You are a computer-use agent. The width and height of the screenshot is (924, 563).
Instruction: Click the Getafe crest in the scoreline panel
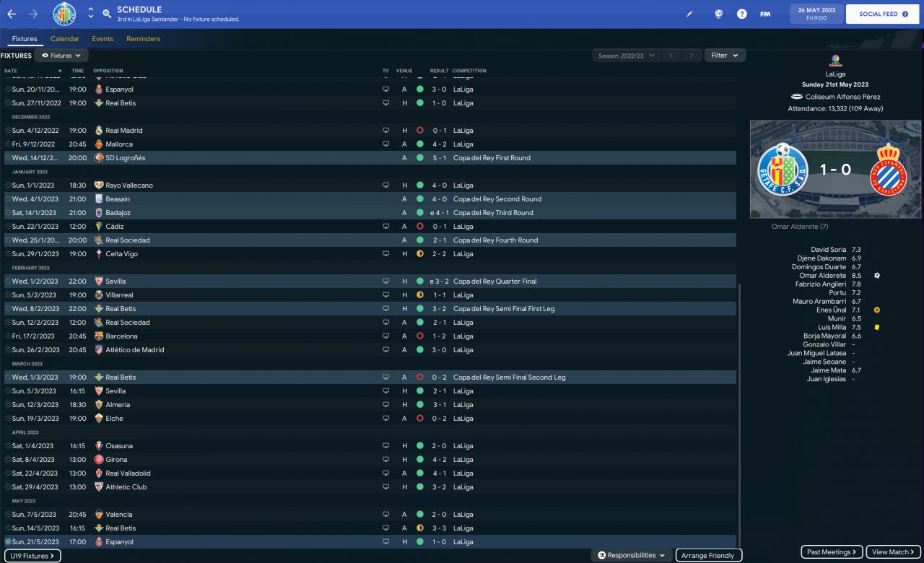click(783, 170)
